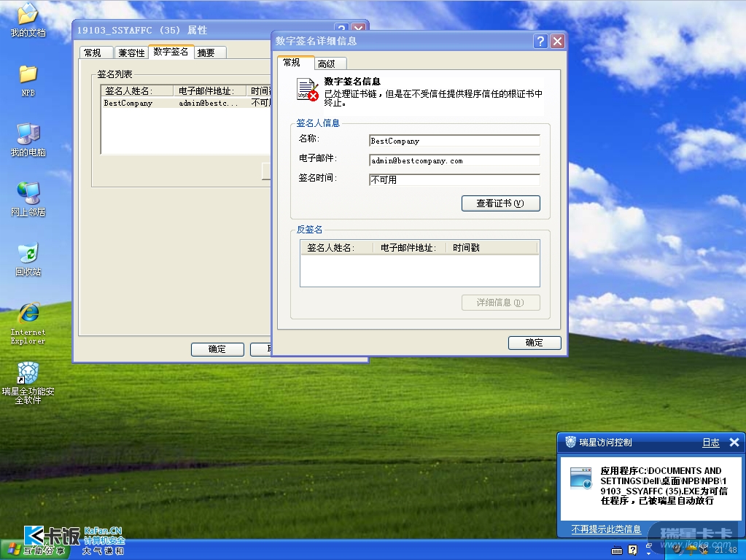Click the 查看证书(V) button
The height and width of the screenshot is (560, 746).
click(x=500, y=203)
